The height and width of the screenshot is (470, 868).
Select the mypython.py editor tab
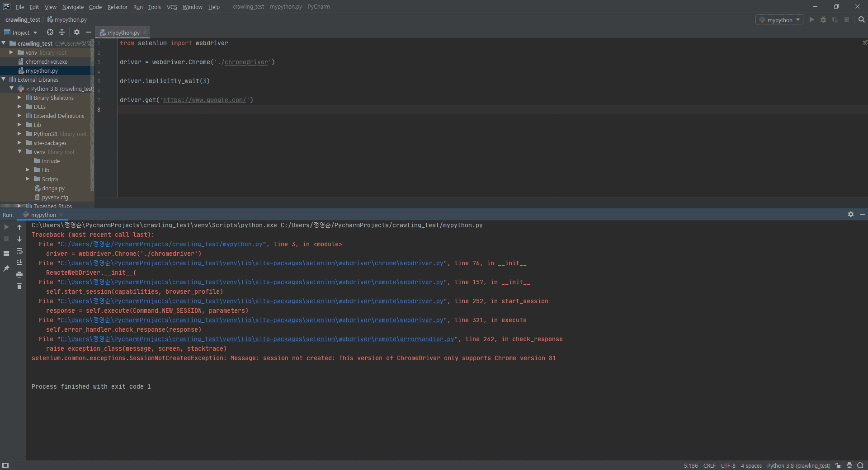(x=123, y=33)
